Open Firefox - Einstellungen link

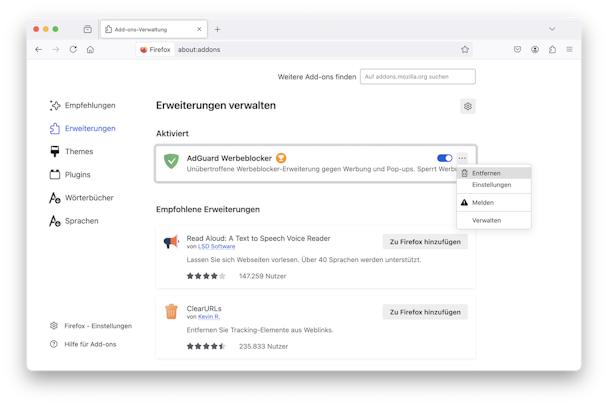[x=91, y=326]
